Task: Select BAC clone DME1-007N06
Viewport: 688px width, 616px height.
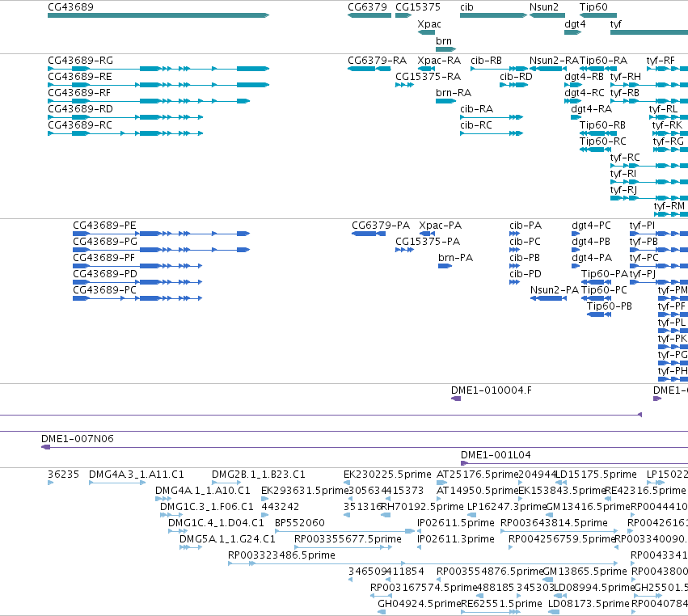Action: click(365, 447)
